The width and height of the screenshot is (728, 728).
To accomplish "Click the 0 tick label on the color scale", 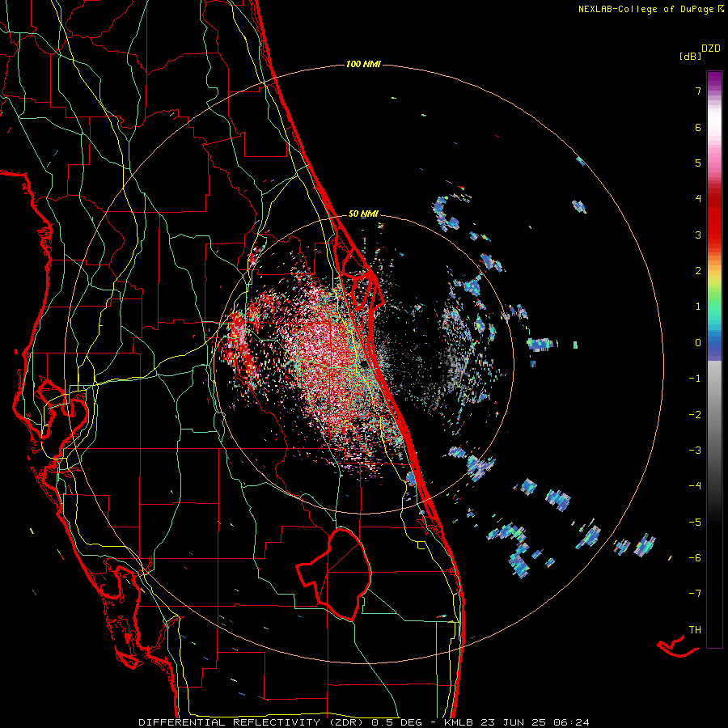I will coord(698,343).
